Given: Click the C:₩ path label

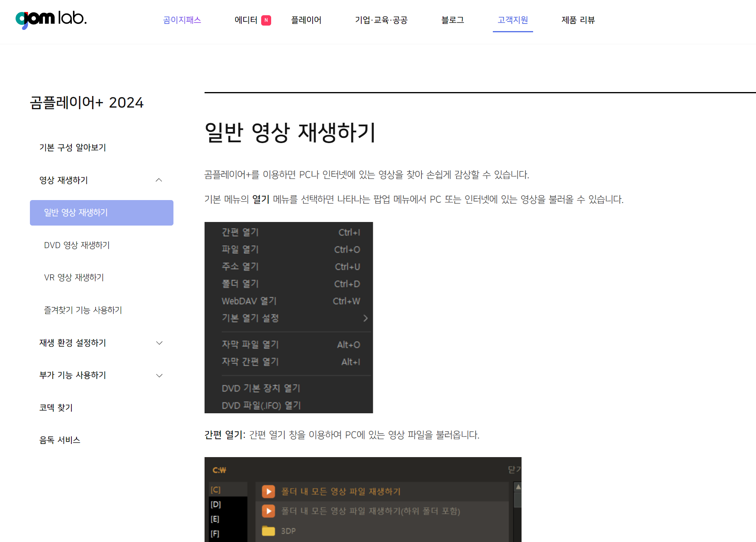Looking at the screenshot, I should 219,470.
